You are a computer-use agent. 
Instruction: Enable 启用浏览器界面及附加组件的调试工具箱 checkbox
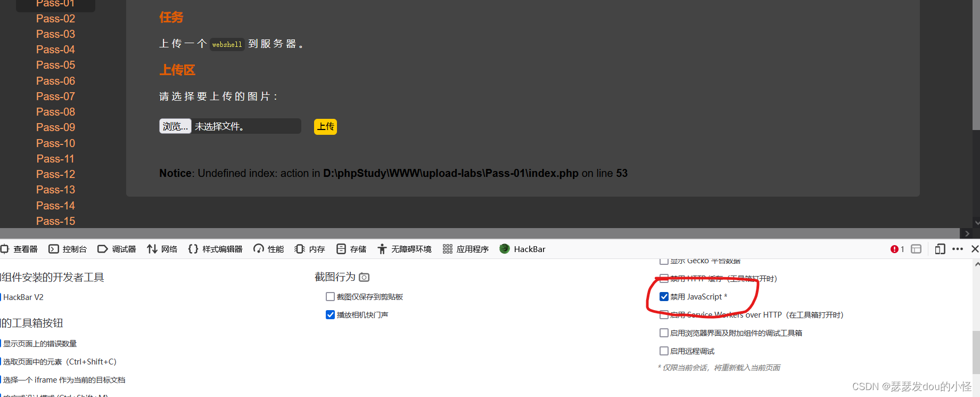click(664, 333)
